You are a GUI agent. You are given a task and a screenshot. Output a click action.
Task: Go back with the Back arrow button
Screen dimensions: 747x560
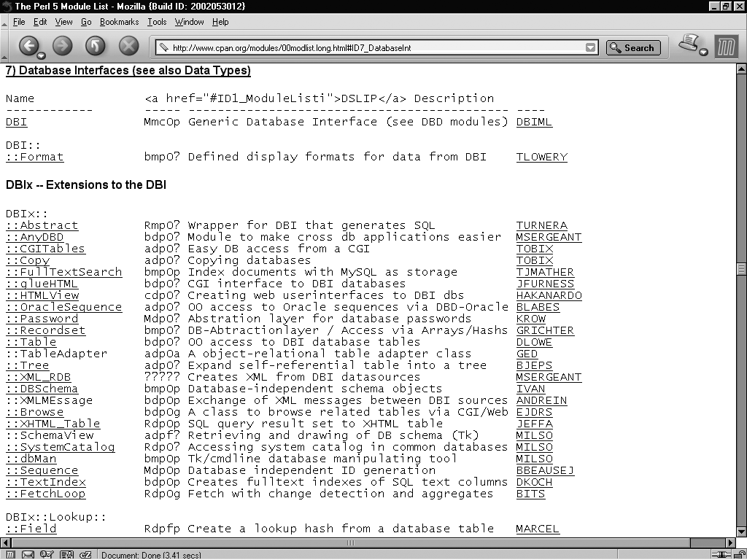(x=28, y=46)
